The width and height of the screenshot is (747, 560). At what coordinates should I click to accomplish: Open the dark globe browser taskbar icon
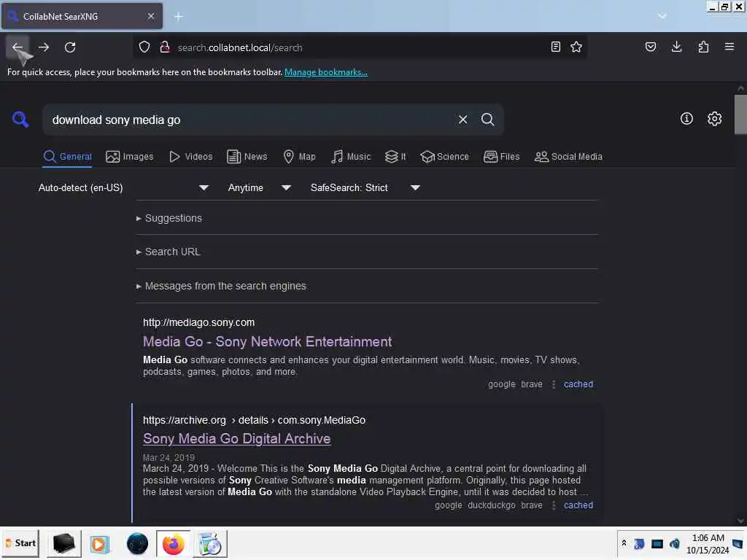coord(137,543)
